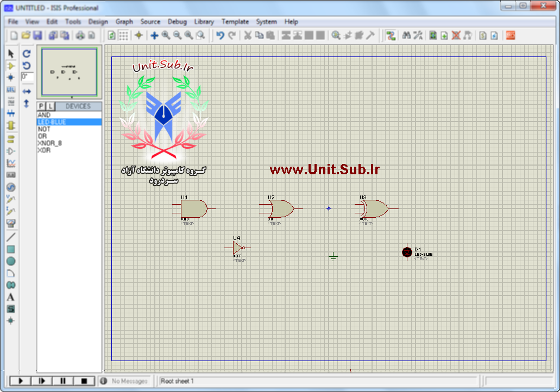Open the Debug menu
560x392 pixels.
pos(177,22)
